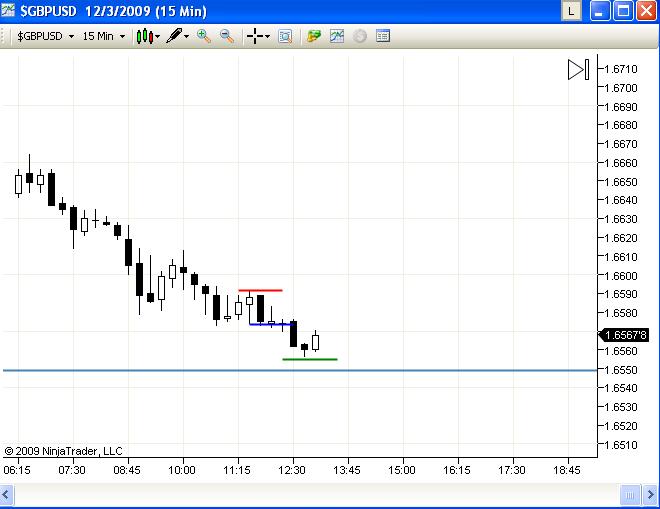Click the 06:15 time axis label

(17, 470)
